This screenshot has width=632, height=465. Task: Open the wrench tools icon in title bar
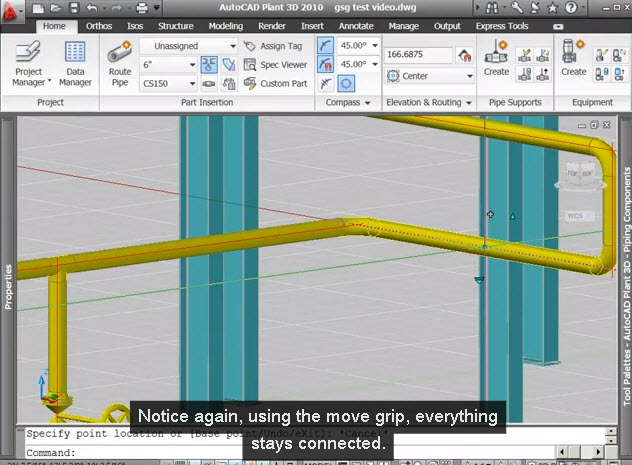517,8
